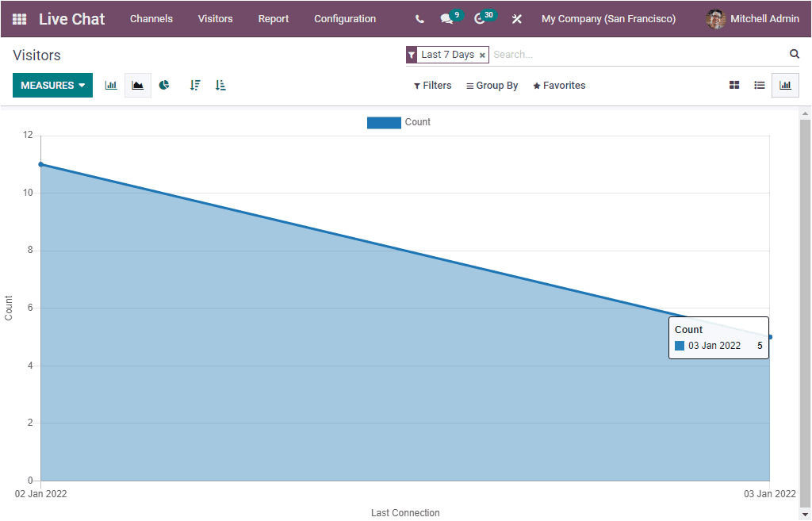Select the line chart type
Screen dimensions: 812x521
pyautogui.click(x=137, y=85)
